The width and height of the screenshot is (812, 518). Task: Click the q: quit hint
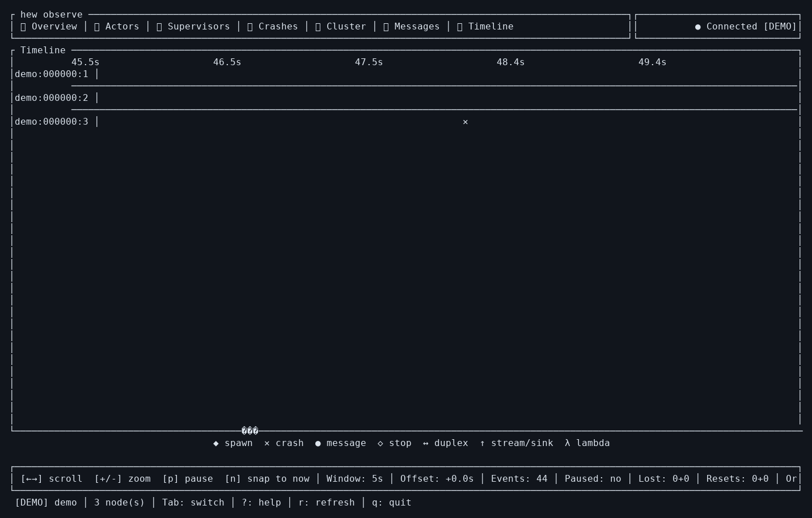pos(392,503)
